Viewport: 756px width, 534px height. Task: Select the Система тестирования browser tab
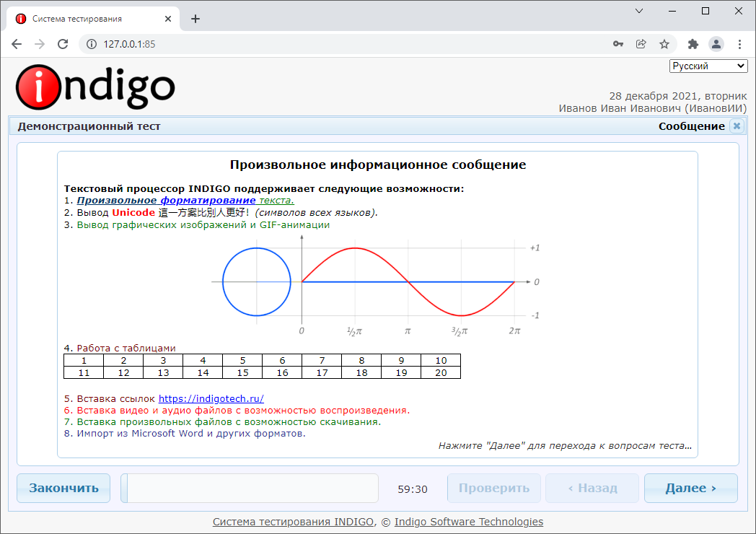tap(94, 19)
